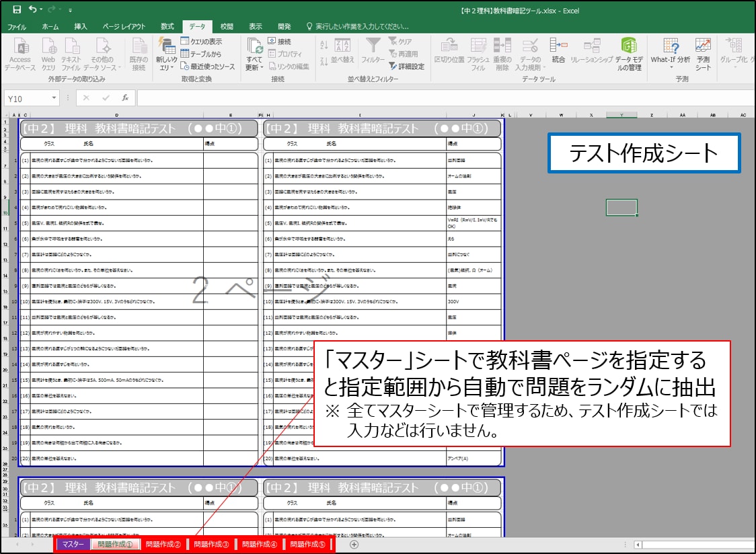756x554 pixels.
Task: Switch to the 校閲 ribbon tab
Action: pyautogui.click(x=227, y=26)
